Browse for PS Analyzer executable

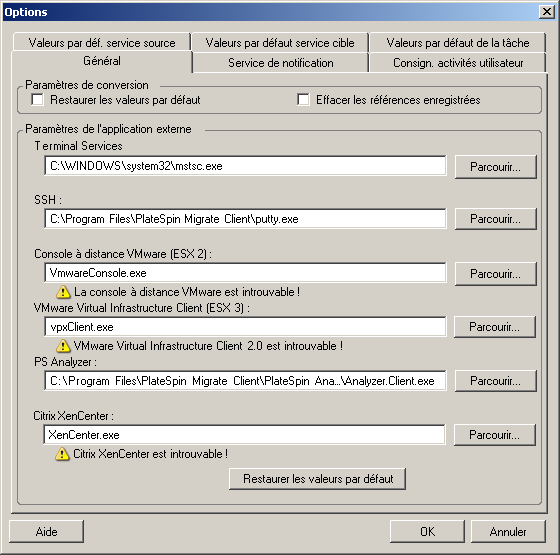coord(495,381)
